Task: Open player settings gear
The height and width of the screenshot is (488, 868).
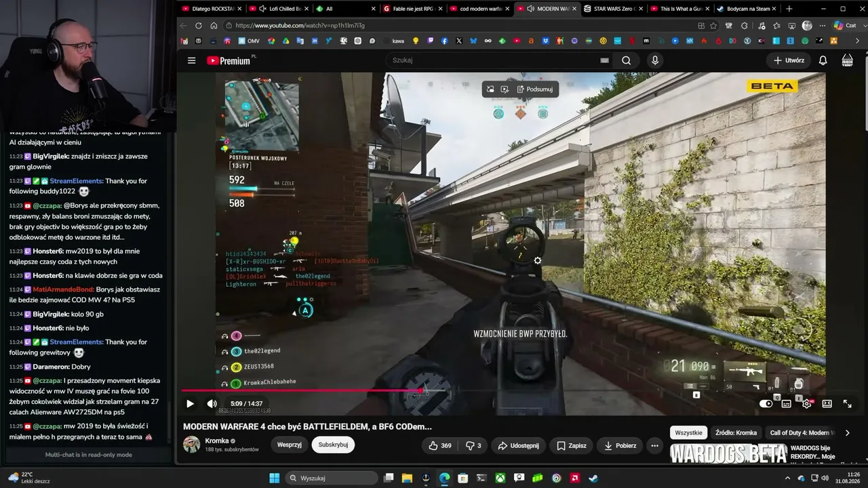Action: [806, 403]
